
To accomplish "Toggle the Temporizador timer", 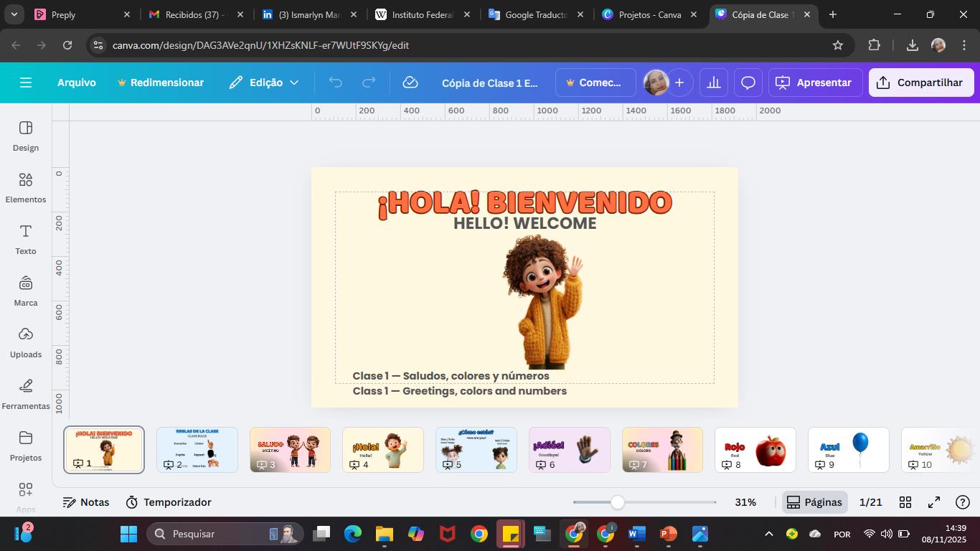I will click(x=169, y=502).
